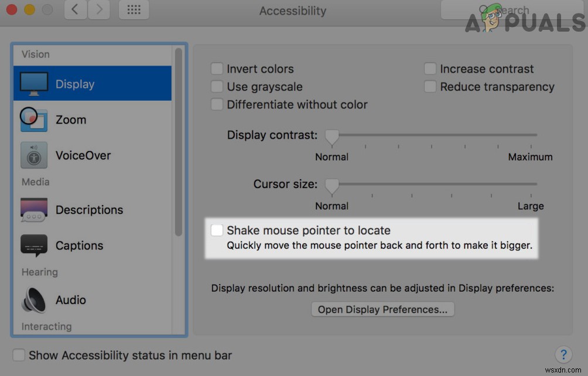
Task: Click Open Display Preferences
Action: [382, 309]
